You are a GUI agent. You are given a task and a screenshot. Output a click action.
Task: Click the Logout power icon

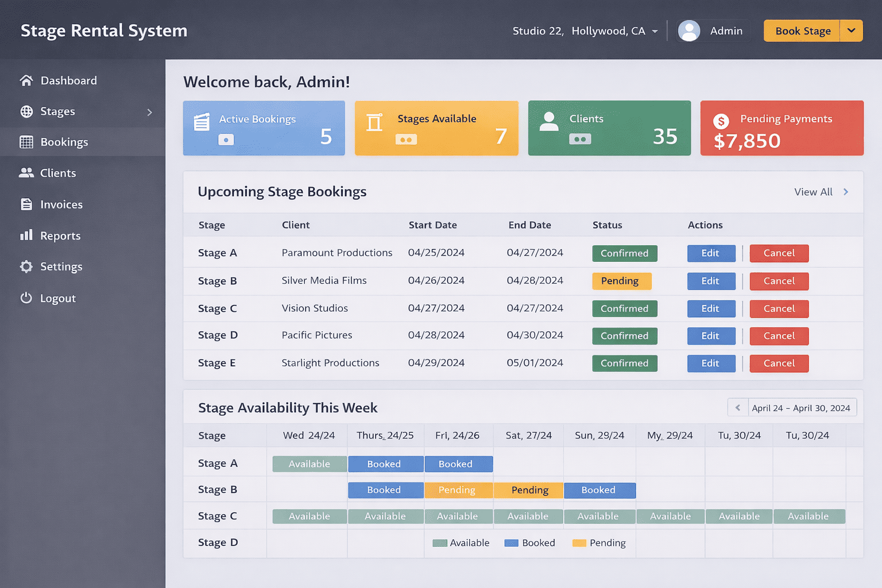point(26,298)
